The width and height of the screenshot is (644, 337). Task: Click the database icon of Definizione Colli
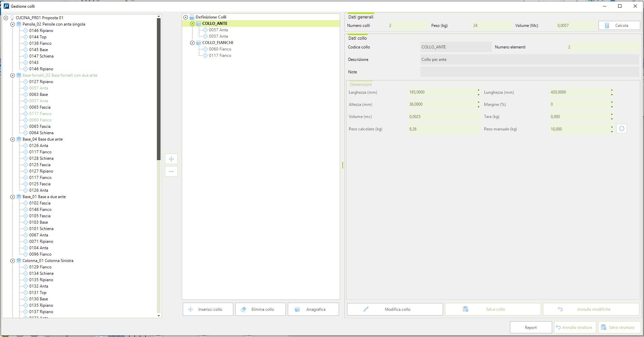(192, 17)
